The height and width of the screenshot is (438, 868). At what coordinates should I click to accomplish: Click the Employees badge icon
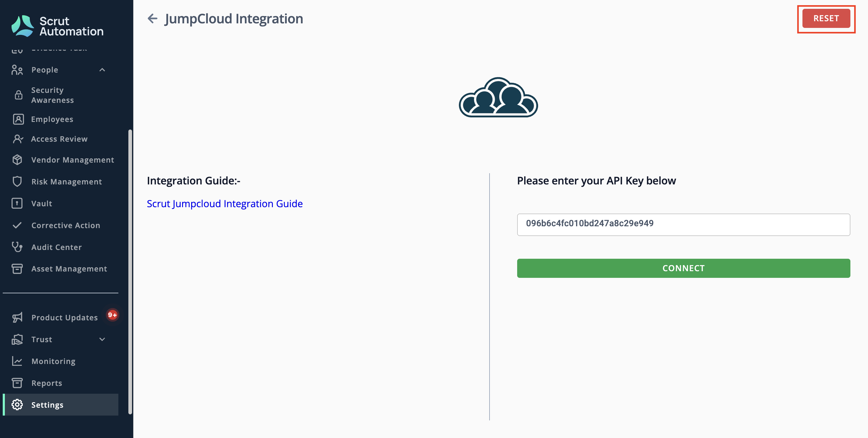coord(18,119)
